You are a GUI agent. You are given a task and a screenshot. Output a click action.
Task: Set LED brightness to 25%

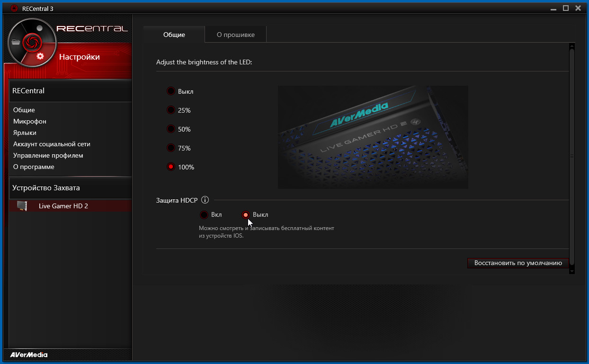click(171, 110)
